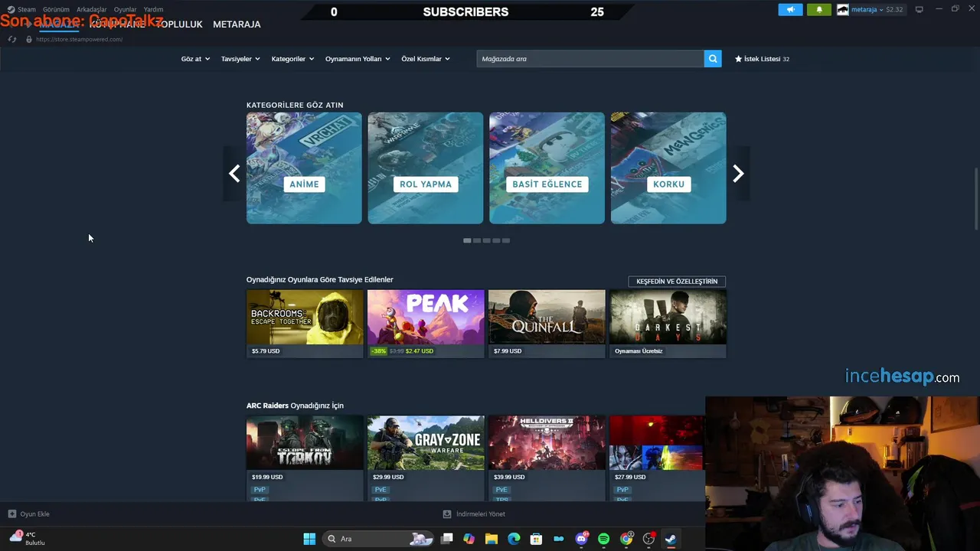The image size is (980, 551).
Task: Click the store page vertical scrollbar
Action: click(976, 199)
